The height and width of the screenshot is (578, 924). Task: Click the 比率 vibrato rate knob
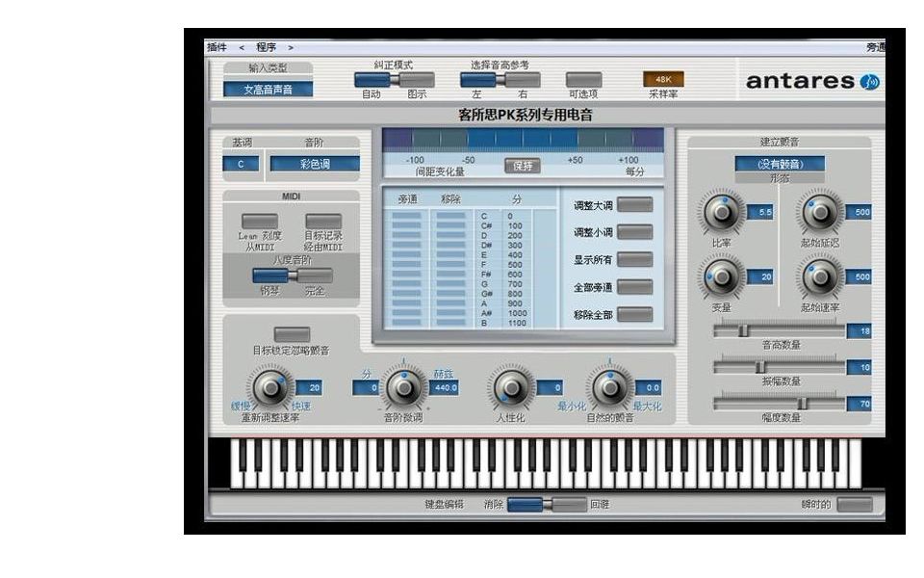(x=721, y=212)
